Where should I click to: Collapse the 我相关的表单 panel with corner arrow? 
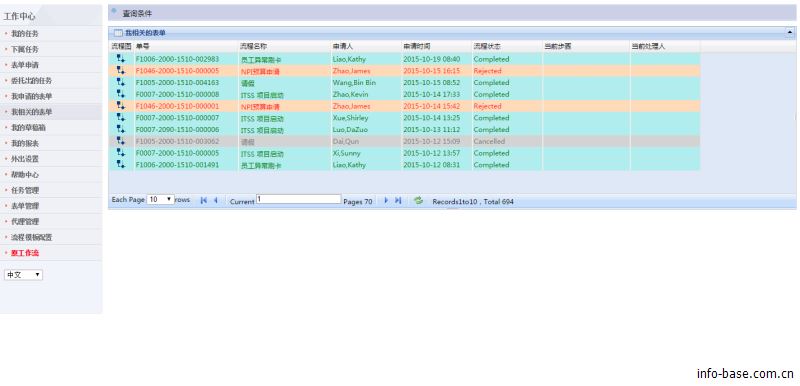[x=790, y=33]
